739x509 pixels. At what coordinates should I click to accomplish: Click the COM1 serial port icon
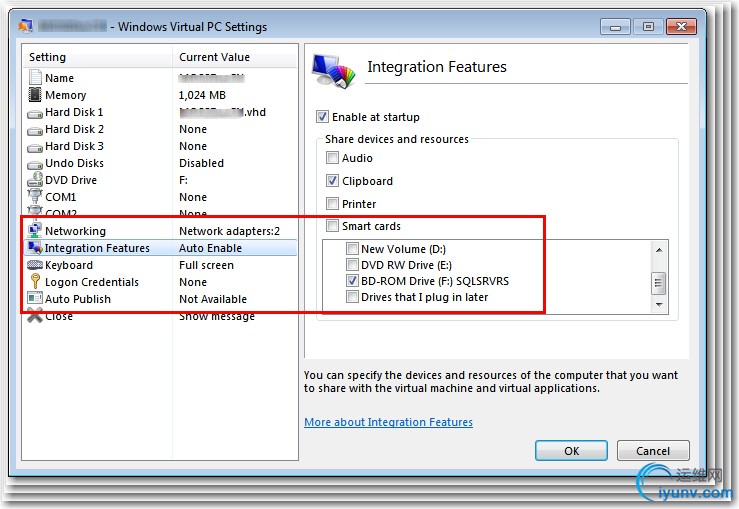(35, 196)
